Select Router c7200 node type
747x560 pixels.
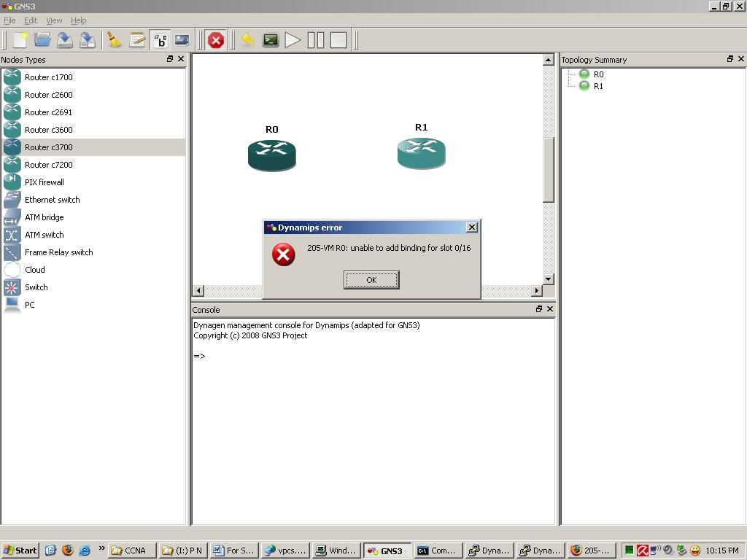click(93, 165)
